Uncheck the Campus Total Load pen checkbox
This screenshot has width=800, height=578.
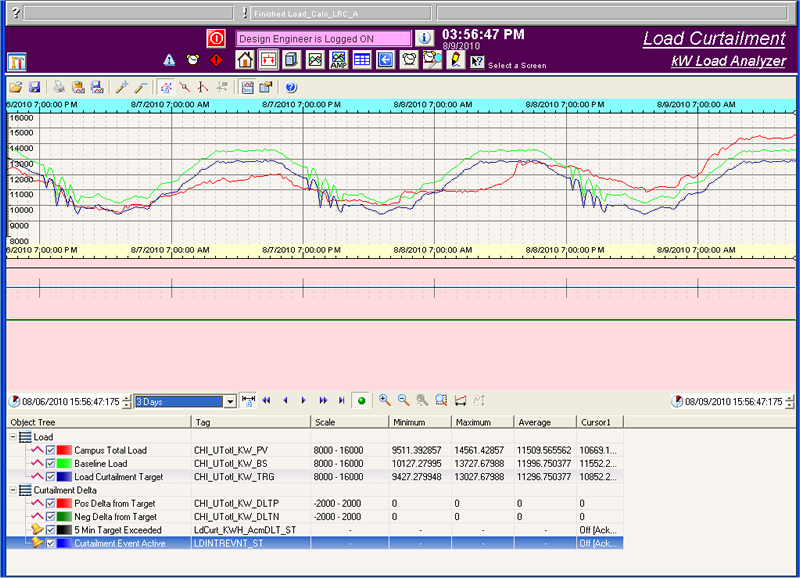tap(50, 451)
